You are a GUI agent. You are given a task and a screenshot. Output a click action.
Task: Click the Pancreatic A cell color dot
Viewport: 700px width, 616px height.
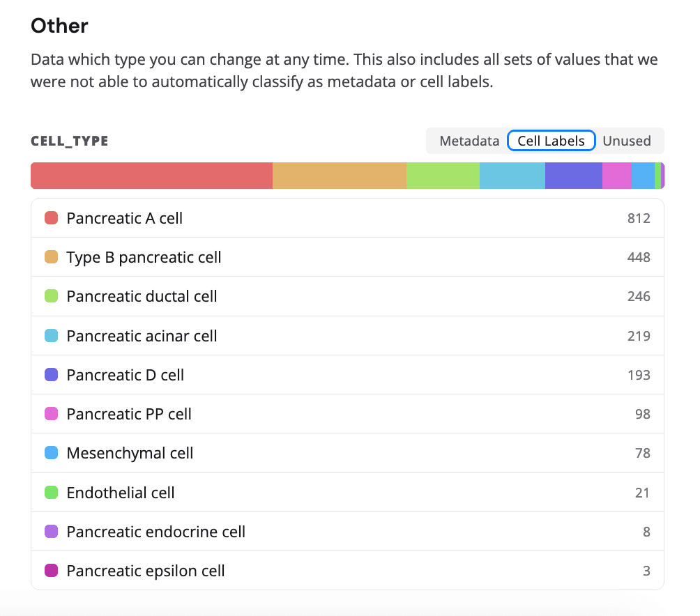[51, 218]
